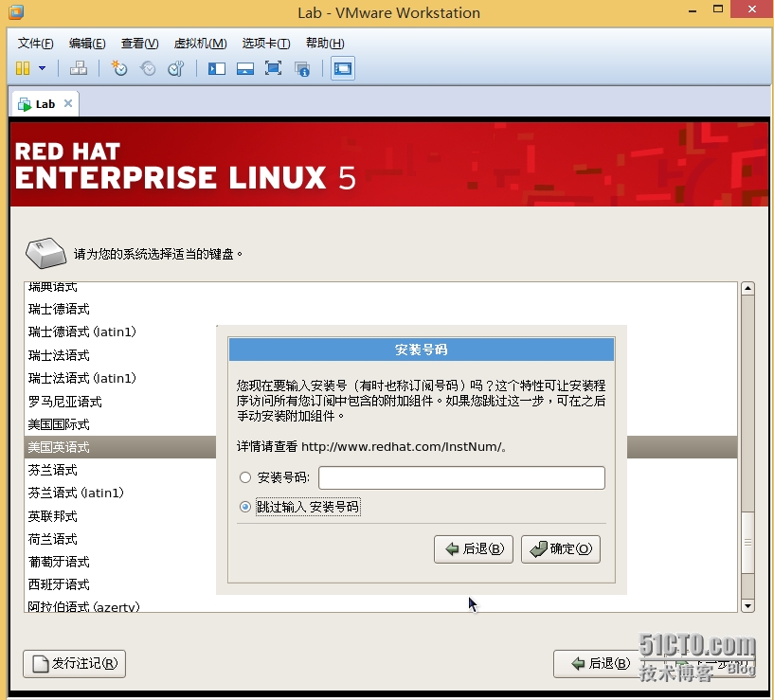The image size is (774, 700).
Task: Click the 发行注记(R) button
Action: (x=74, y=663)
